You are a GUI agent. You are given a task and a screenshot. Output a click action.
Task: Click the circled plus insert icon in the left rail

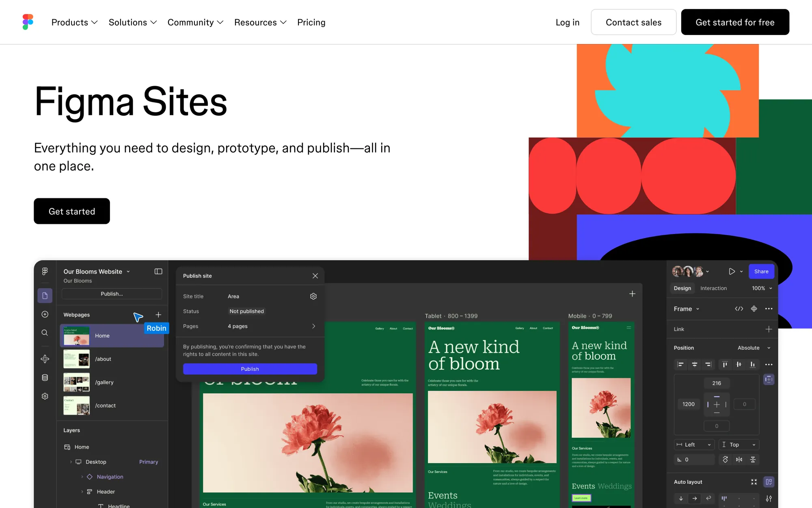45,314
